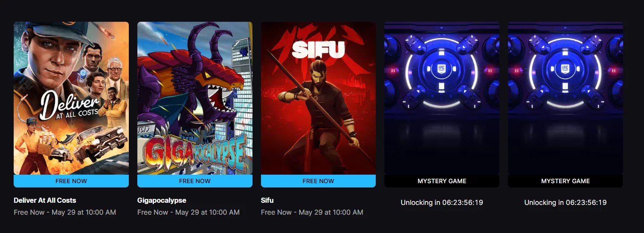Open the Sifu title link
The width and height of the screenshot is (644, 233).
tap(267, 200)
